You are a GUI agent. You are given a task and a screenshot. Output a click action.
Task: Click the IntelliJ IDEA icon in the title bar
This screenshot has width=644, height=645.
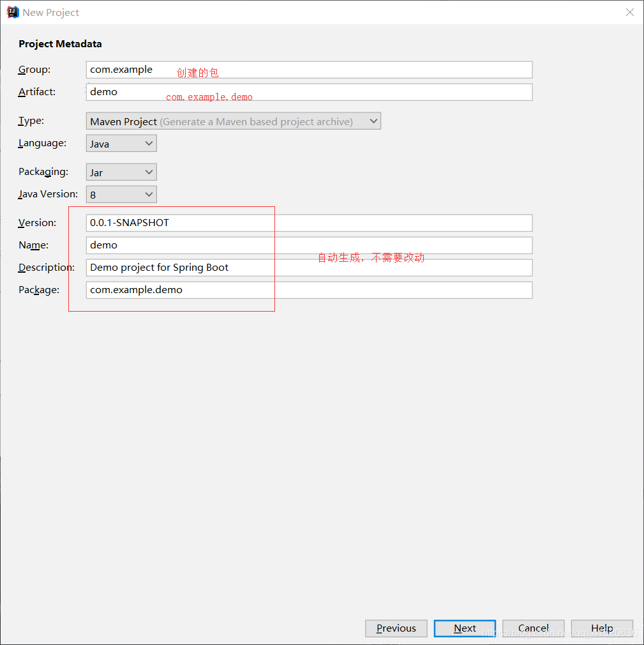pos(12,11)
